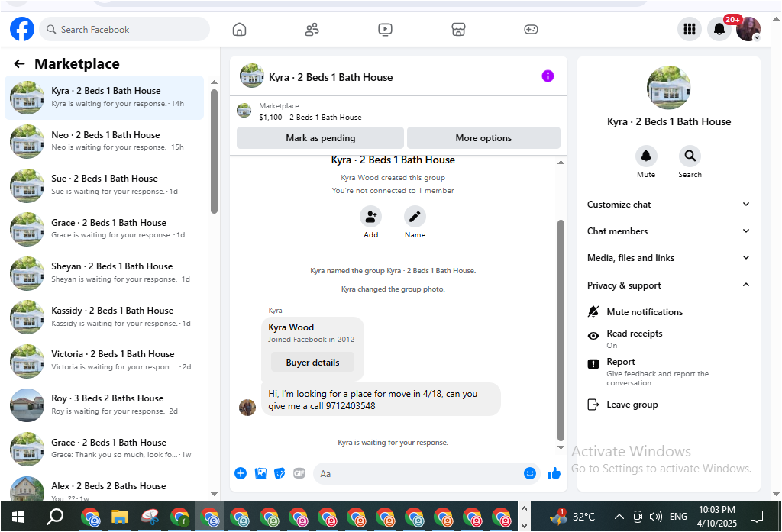Open account profile picture menu

click(x=748, y=30)
